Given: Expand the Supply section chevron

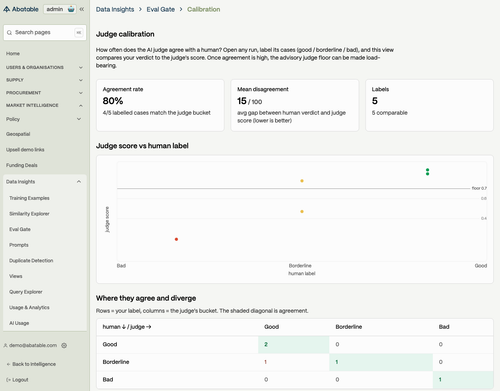Looking at the screenshot, I should pos(81,80).
